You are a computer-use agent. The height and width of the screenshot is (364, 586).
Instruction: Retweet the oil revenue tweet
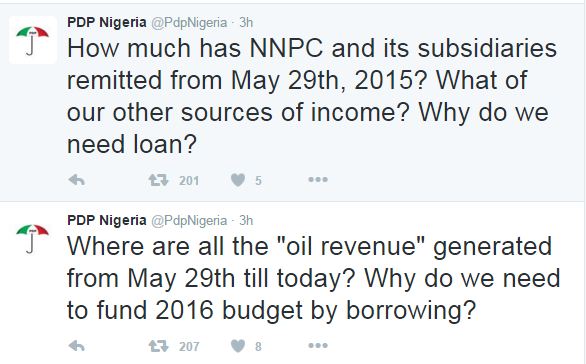pos(159,346)
